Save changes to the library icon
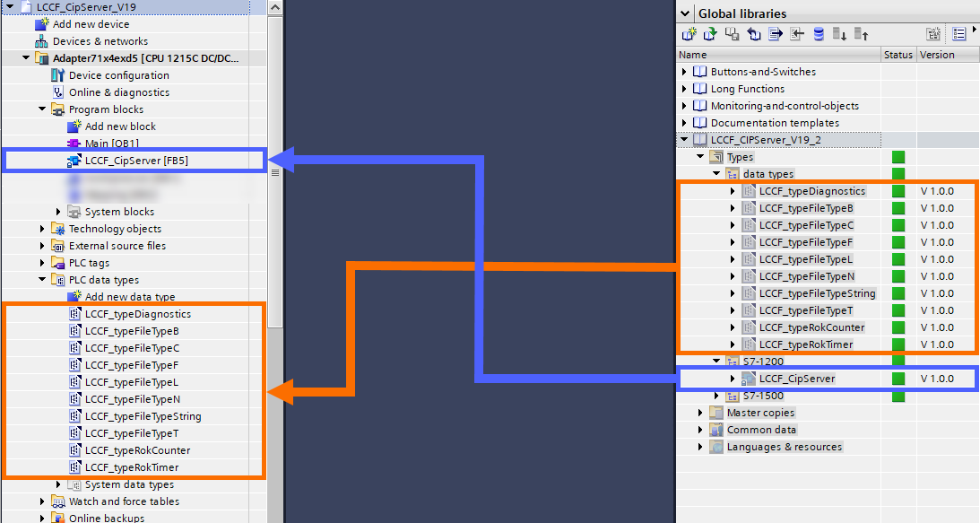Viewport: 980px width, 523px height. (x=732, y=34)
